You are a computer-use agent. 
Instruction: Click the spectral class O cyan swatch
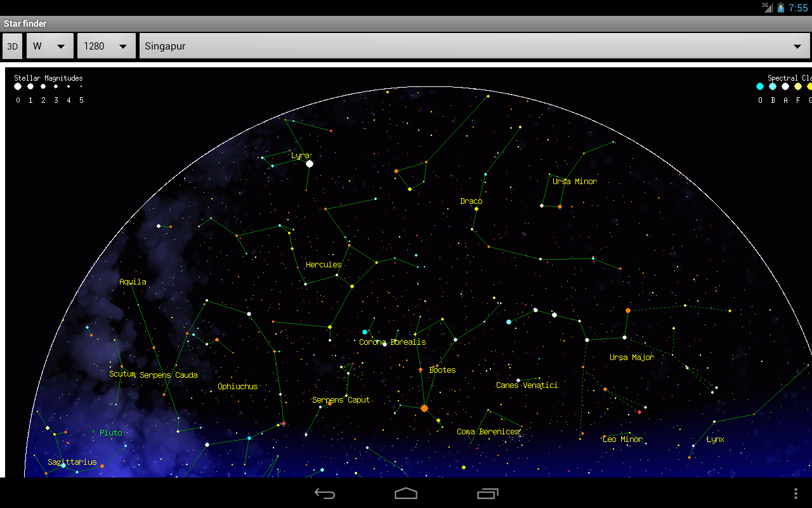tap(760, 86)
